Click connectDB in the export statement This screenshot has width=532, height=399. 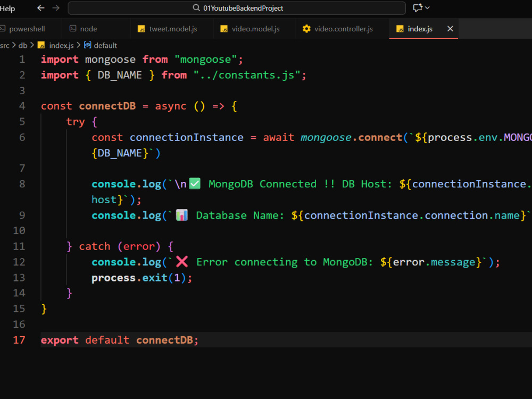tap(164, 340)
